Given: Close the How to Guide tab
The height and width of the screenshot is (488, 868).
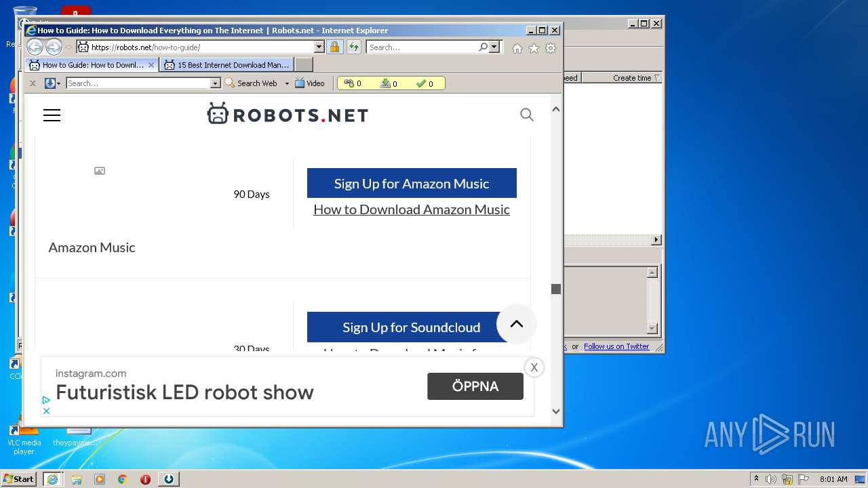Looking at the screenshot, I should [151, 65].
